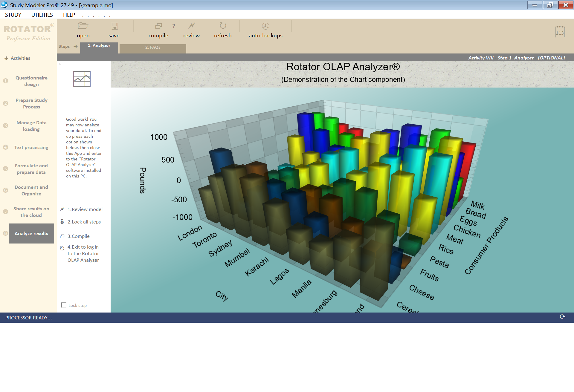Viewport: 574px width, 392px height.
Task: Select the Prepare Study Process activity
Action: point(31,103)
